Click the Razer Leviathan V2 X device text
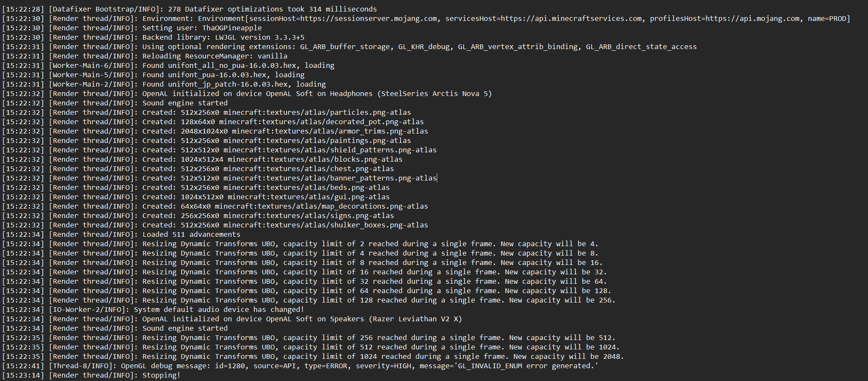 415,319
